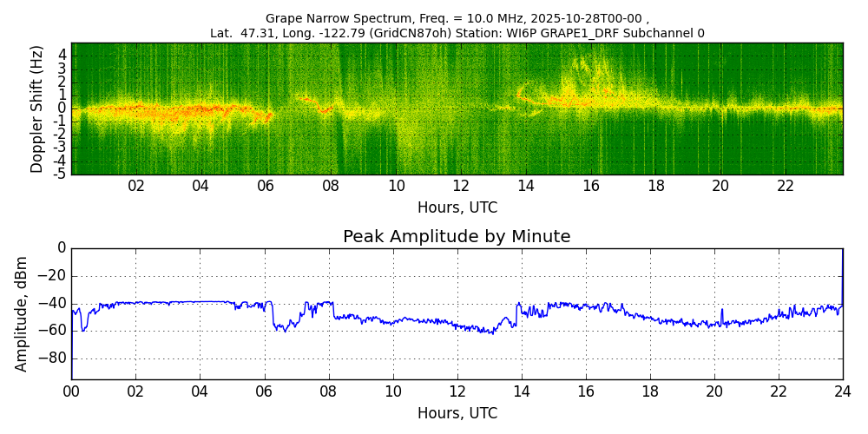The width and height of the screenshot is (868, 434).
Task: Select the 22 hour tick on the spectrogram axis
Action: [786, 186]
